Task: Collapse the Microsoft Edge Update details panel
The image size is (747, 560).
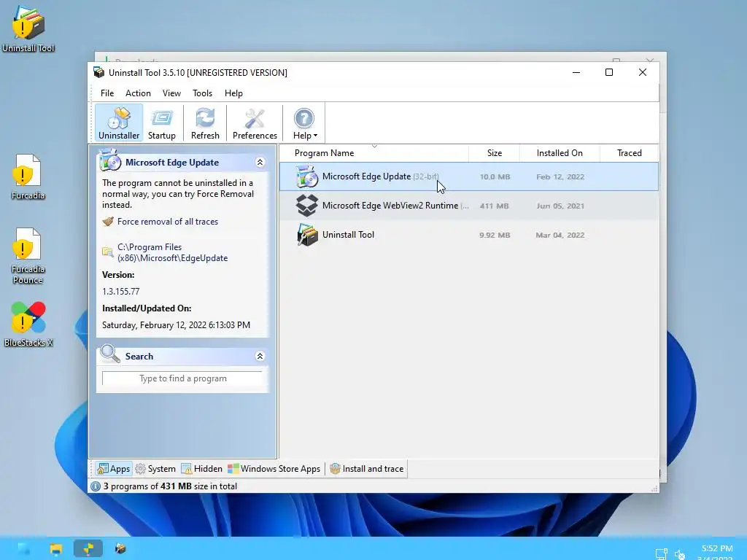Action: [x=260, y=163]
